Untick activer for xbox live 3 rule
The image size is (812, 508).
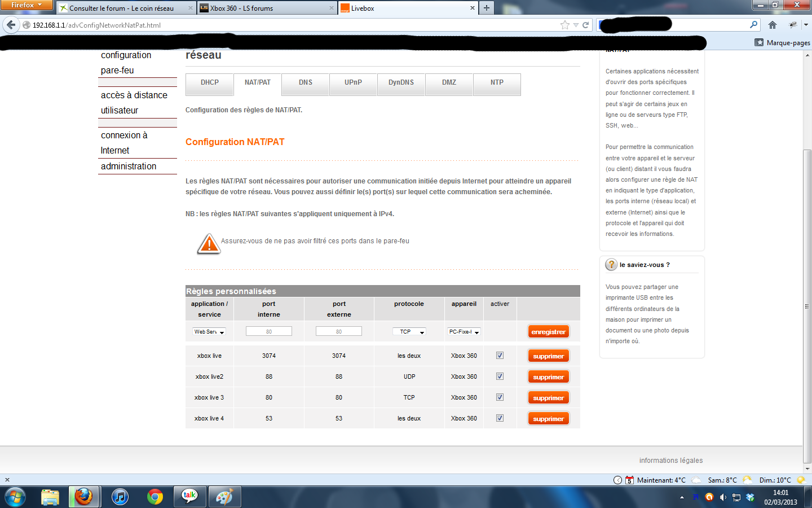point(500,397)
